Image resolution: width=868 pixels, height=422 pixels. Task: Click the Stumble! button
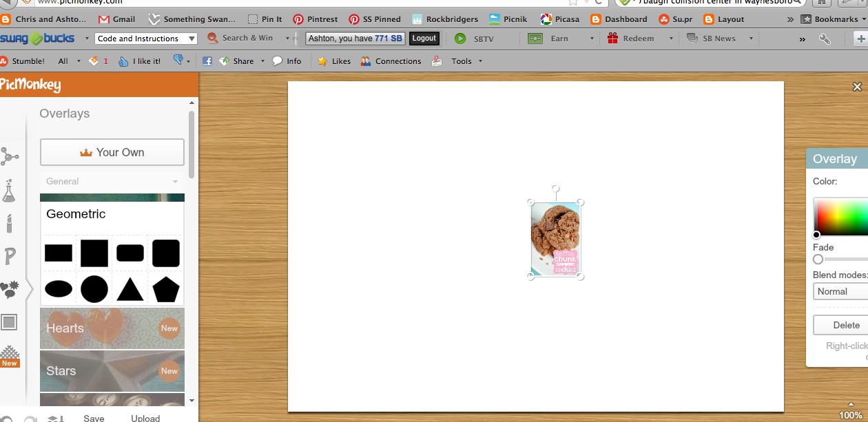tap(23, 61)
